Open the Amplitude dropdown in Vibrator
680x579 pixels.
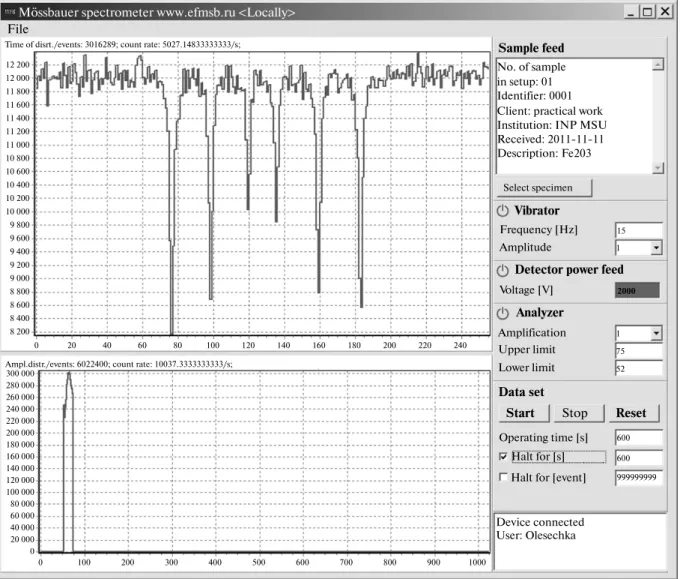coord(656,248)
